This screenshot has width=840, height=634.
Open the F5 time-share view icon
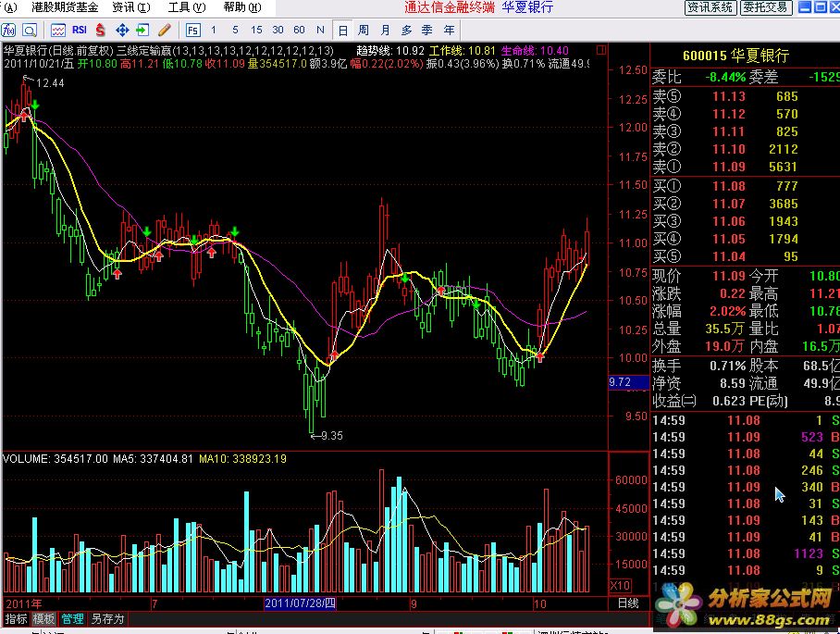[192, 30]
